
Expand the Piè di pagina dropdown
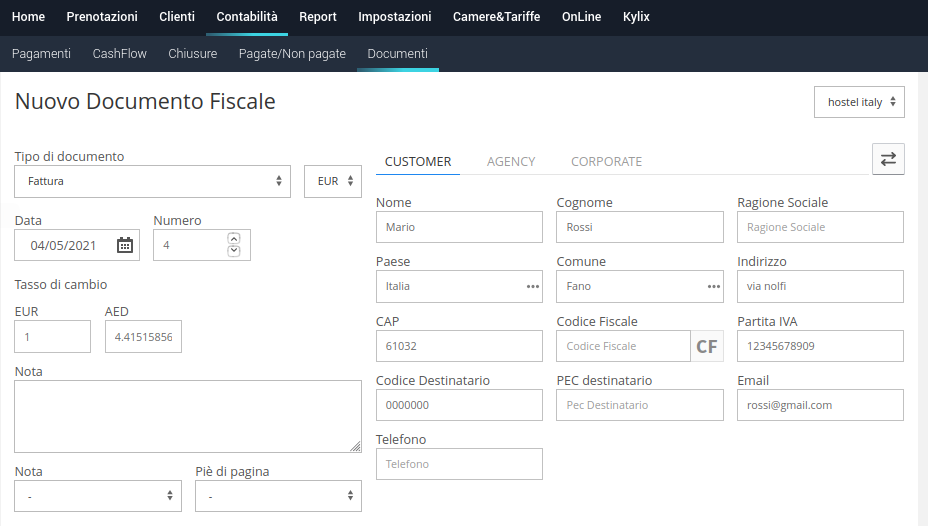tap(278, 496)
